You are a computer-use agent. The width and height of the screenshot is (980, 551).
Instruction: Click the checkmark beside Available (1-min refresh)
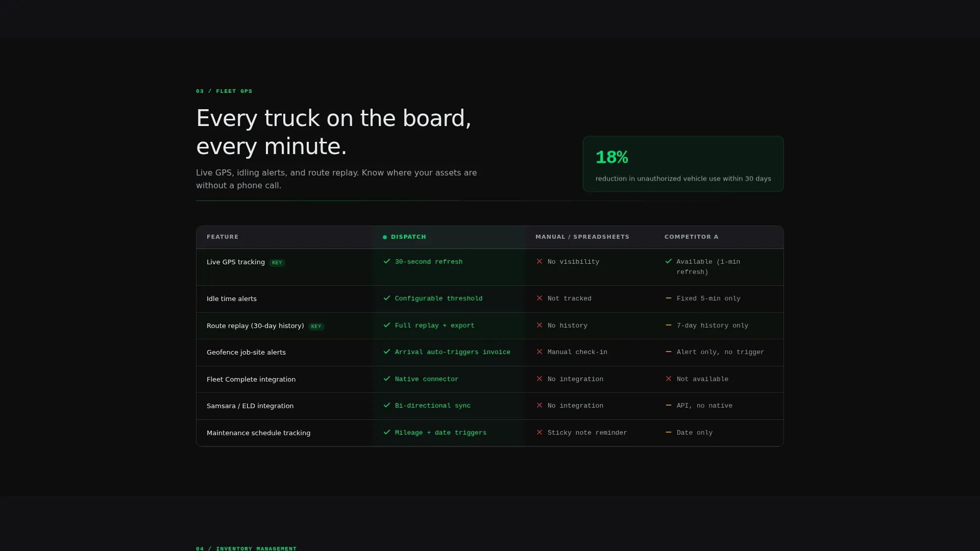669,261
